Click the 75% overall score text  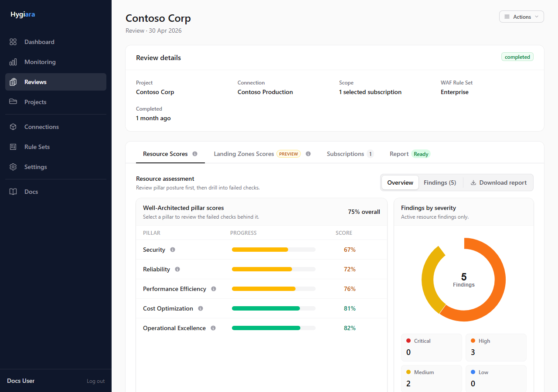[x=364, y=212]
